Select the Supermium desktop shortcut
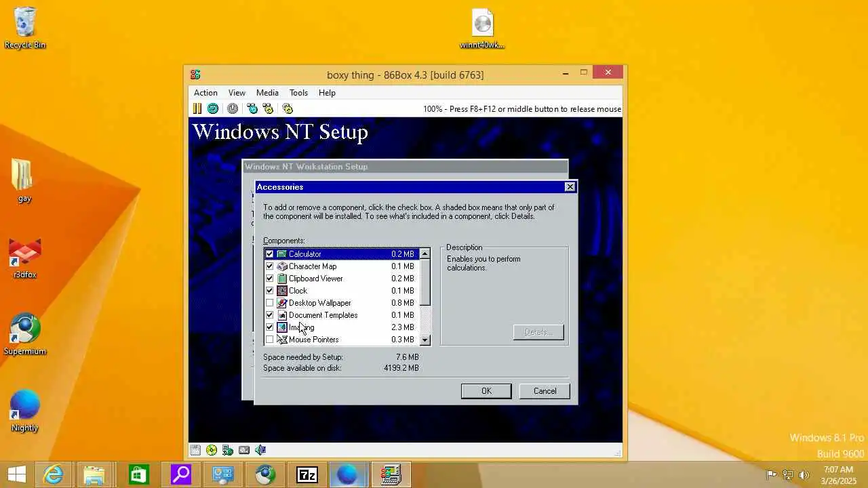This screenshot has height=488, width=868. click(x=25, y=334)
